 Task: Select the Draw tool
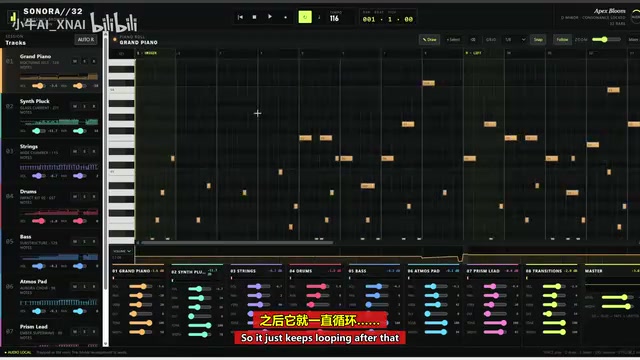(429, 40)
